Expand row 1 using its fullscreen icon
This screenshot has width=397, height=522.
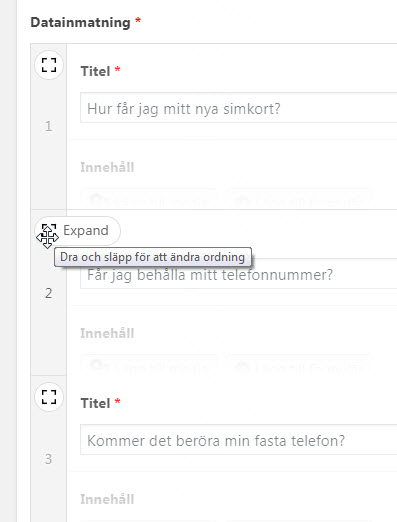tap(49, 65)
